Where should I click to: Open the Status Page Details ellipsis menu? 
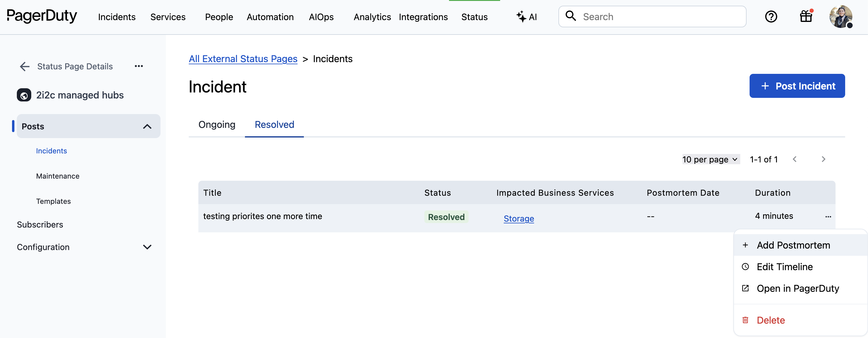pyautogui.click(x=139, y=66)
